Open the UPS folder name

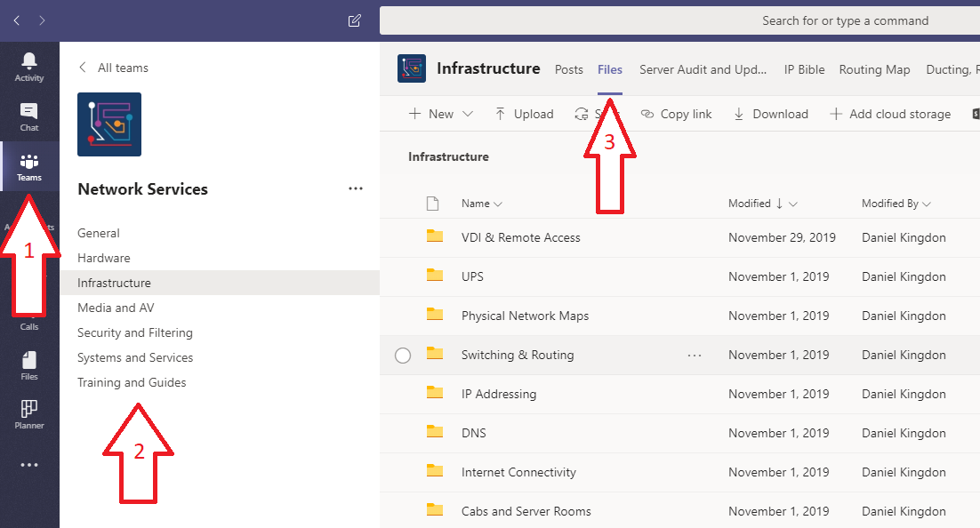[x=472, y=276]
